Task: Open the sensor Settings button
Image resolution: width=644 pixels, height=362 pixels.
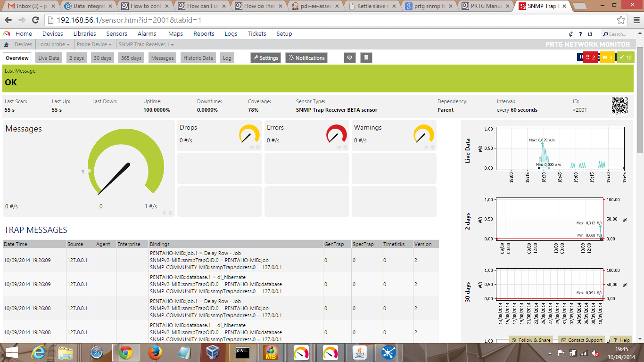Action: 266,58
